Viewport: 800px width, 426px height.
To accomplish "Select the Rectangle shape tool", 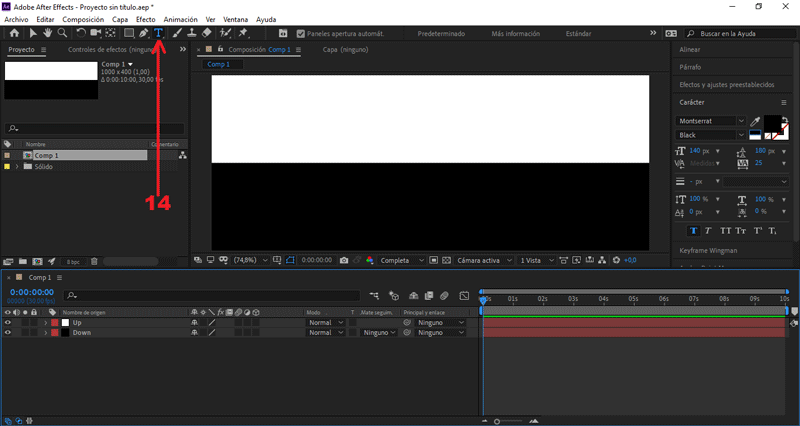I will (129, 33).
